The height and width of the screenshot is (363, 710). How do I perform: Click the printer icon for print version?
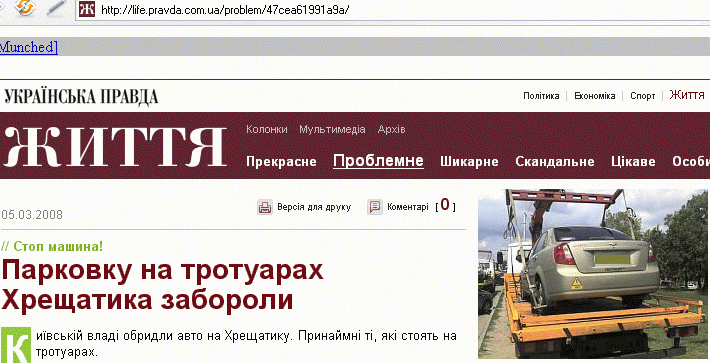pos(265,207)
